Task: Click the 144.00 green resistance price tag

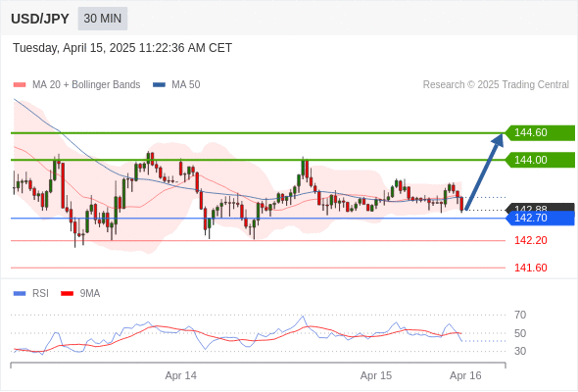Action: [x=540, y=160]
